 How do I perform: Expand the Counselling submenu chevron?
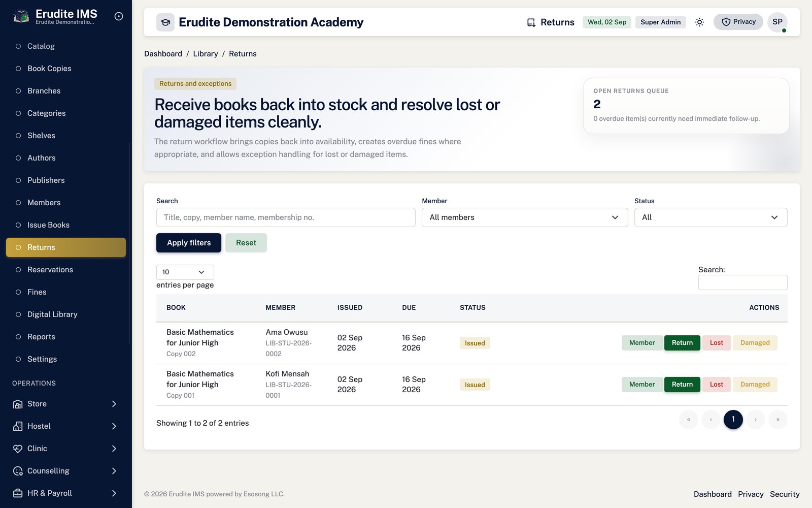(x=114, y=471)
